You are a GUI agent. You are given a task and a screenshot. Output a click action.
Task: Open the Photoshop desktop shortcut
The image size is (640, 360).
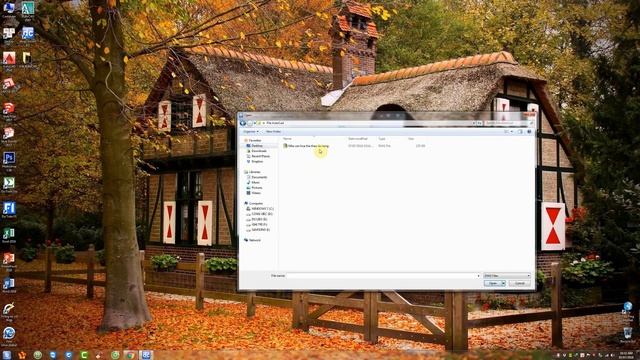pyautogui.click(x=9, y=160)
